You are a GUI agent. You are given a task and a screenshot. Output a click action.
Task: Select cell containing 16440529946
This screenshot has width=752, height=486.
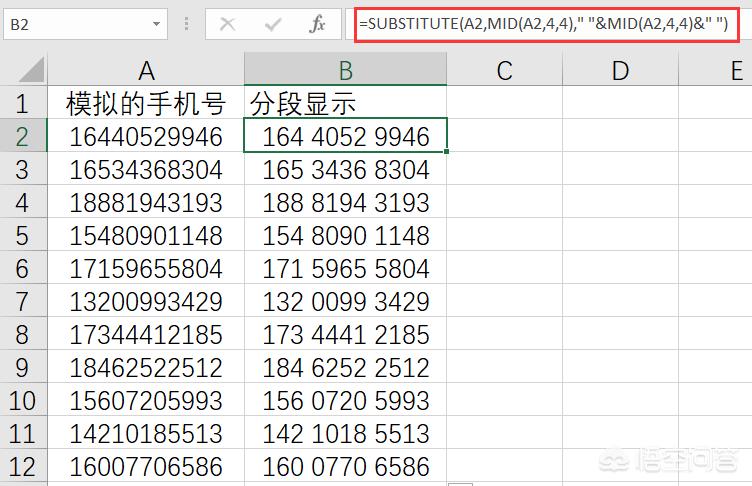pos(146,136)
